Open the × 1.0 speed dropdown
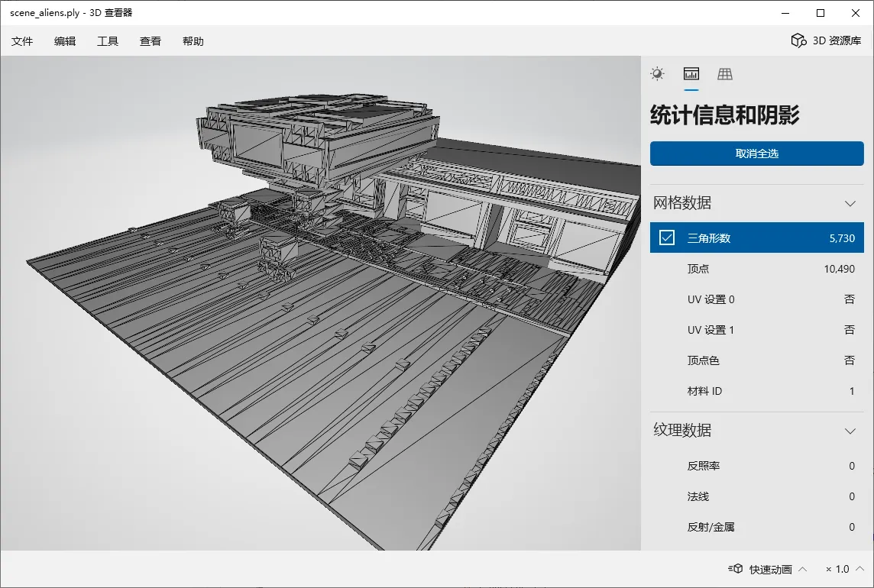874x588 pixels. coord(843,569)
